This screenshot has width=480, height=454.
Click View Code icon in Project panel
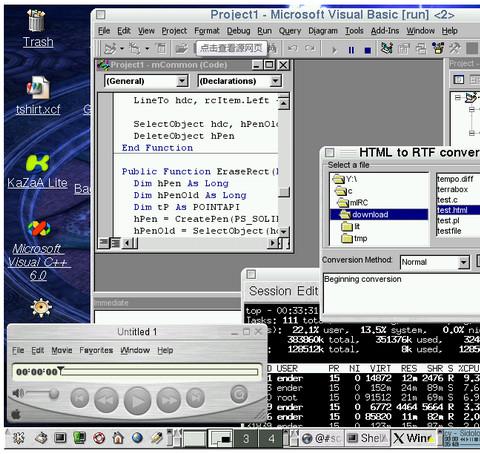(x=459, y=79)
